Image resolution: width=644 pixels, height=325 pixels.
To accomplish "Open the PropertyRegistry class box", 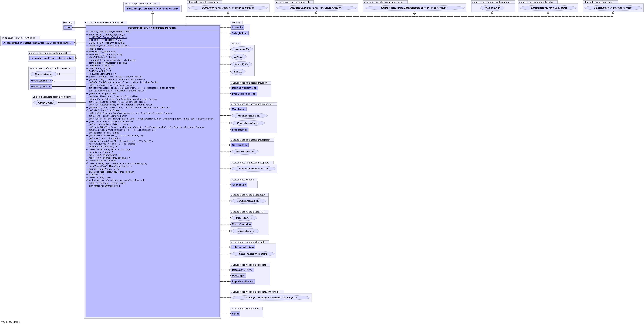I will coord(41,81).
